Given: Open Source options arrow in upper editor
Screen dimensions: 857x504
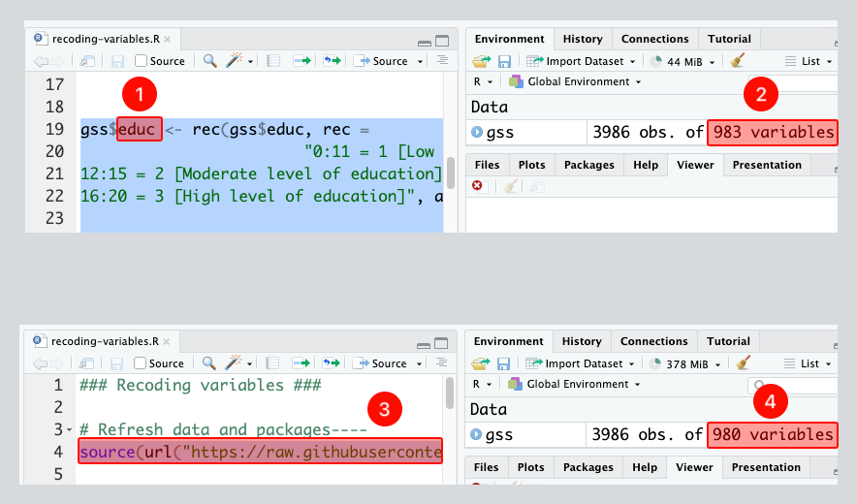Looking at the screenshot, I should pos(421,62).
